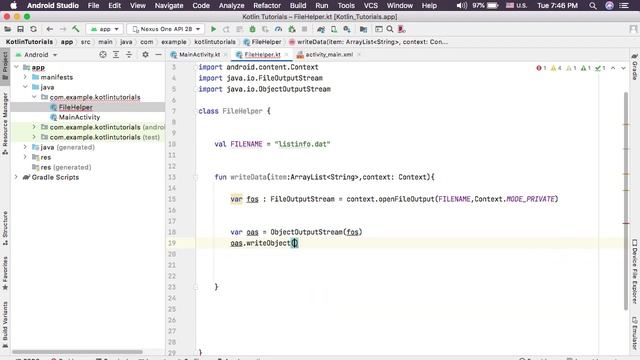Open macOS Spotlight search in menu bar
Screen dimensions: 640x360
pyautogui.click(x=593, y=5)
